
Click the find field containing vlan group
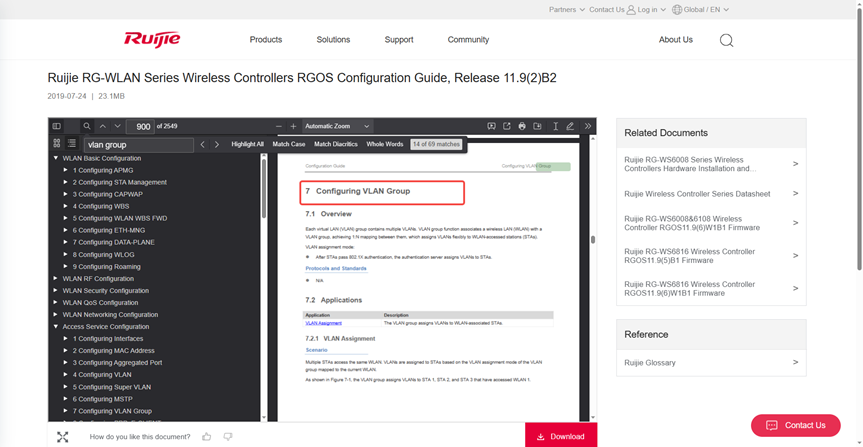(x=139, y=145)
